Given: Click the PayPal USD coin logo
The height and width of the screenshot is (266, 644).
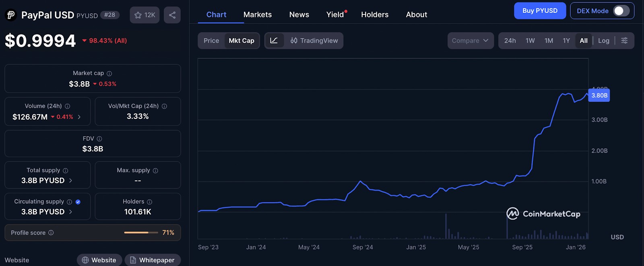Looking at the screenshot, I should [x=11, y=15].
